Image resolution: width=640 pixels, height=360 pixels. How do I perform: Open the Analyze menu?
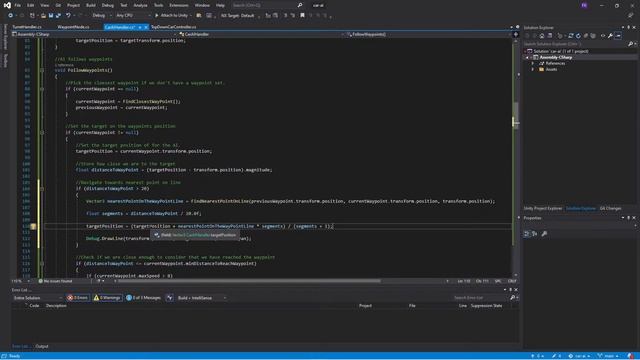(x=140, y=5)
